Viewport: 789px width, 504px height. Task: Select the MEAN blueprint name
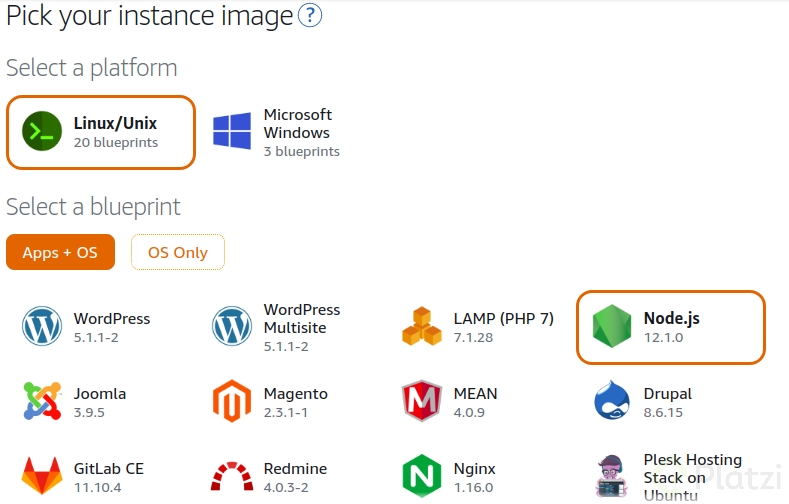click(476, 393)
